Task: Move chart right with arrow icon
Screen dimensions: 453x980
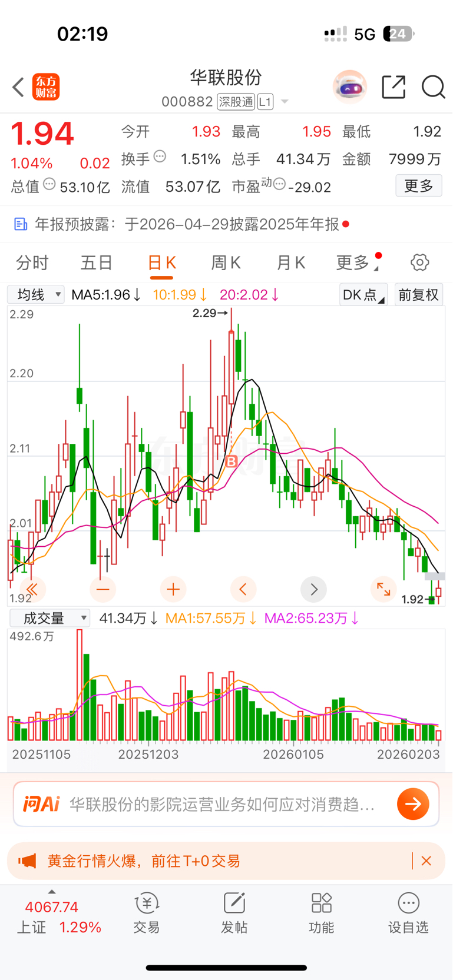Action: click(313, 589)
